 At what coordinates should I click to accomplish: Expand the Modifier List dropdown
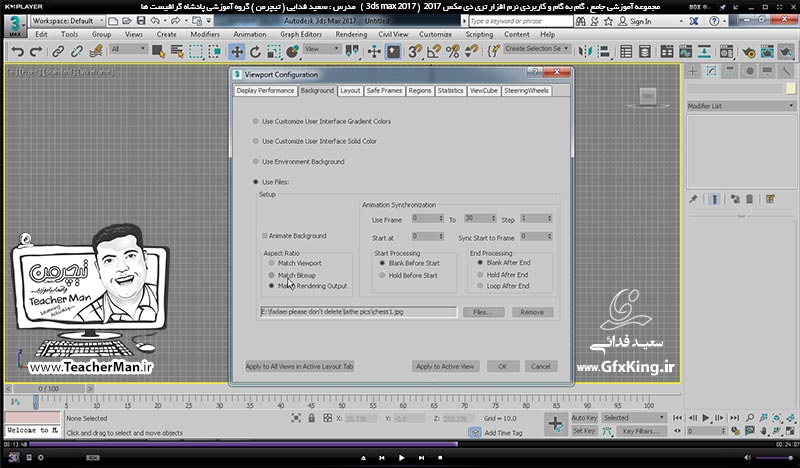[741, 106]
